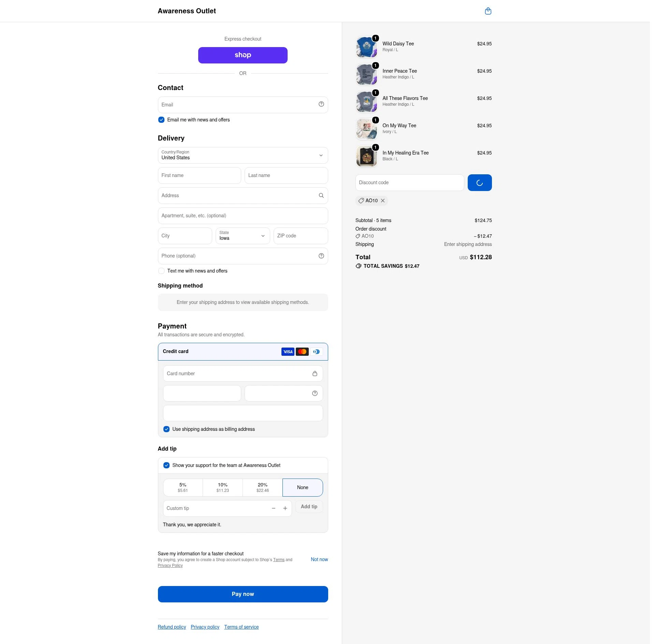Viewport: 655px width, 644px height.
Task: Click the email field help icon
Action: 321,104
